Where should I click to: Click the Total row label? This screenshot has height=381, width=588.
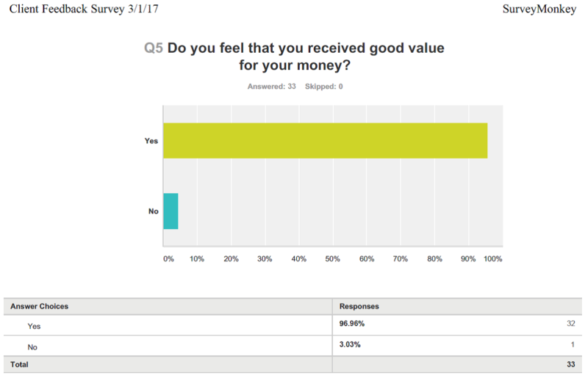click(19, 365)
